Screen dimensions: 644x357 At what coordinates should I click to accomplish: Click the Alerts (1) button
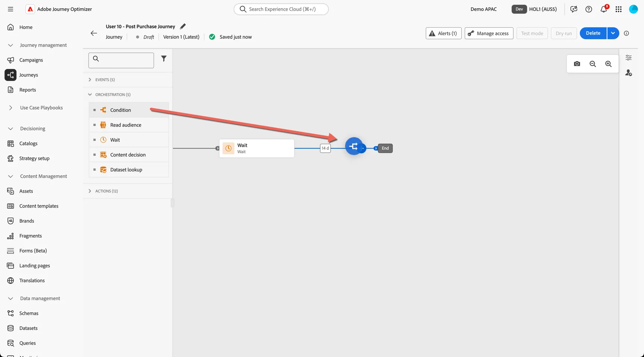click(443, 33)
